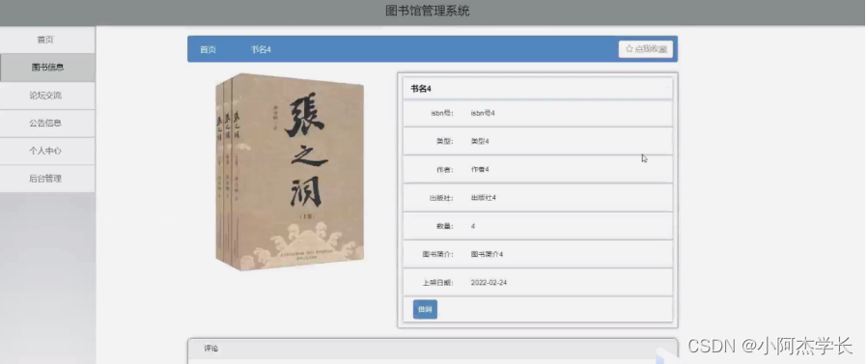
Task: Click 首页 breadcrumb in the blue bar
Action: 208,50
